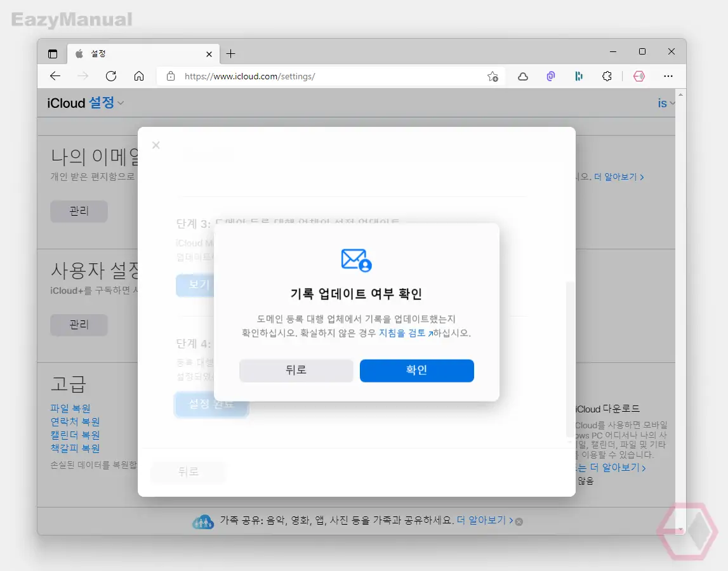
Task: Click the dimmed 설정 완료 button
Action: pos(212,404)
